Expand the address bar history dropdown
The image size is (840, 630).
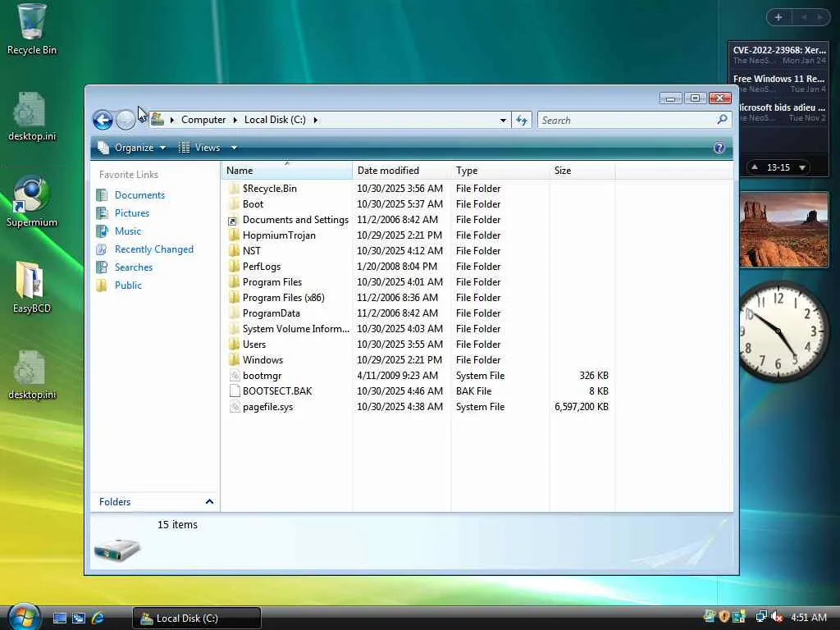click(x=503, y=120)
